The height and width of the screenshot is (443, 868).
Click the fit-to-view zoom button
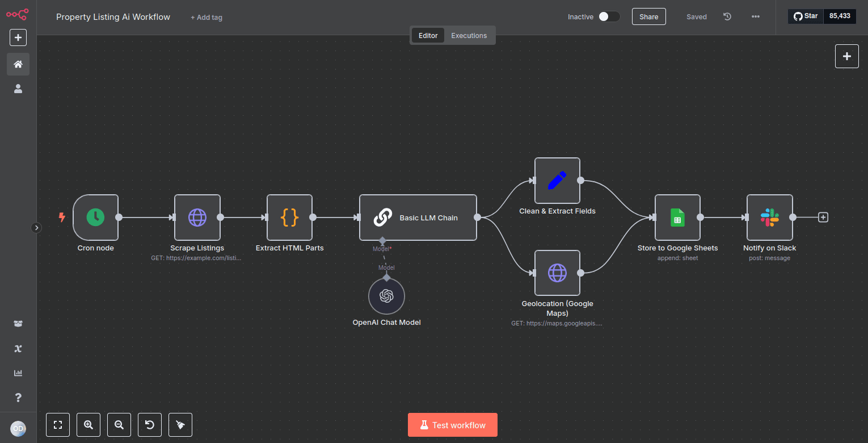[57, 425]
